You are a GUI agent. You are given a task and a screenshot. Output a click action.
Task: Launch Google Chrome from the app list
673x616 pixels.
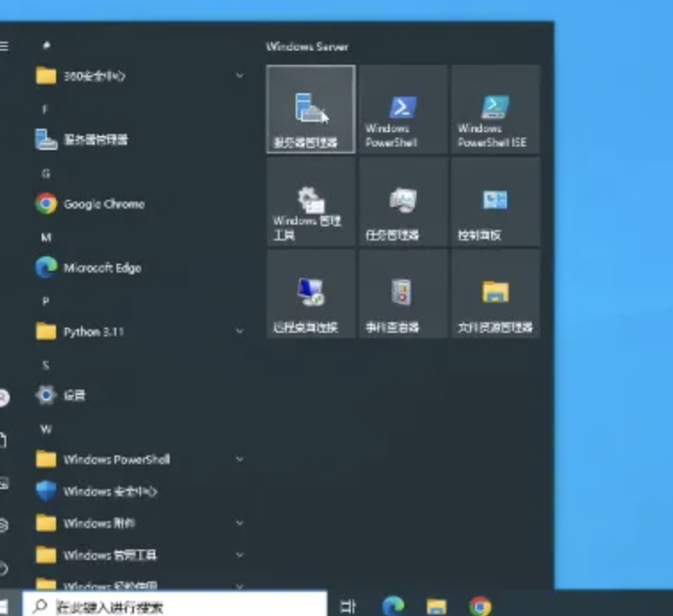pyautogui.click(x=139, y=204)
